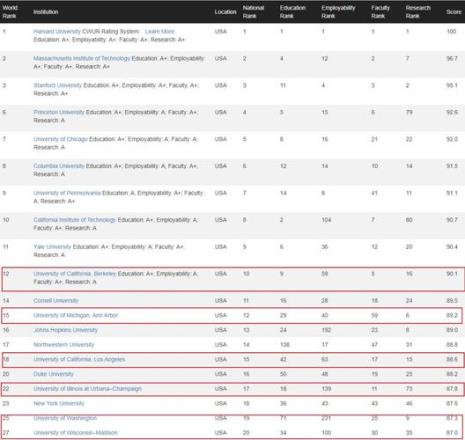465x440 pixels.
Task: Click the Employability Rank column header
Action: [x=338, y=12]
